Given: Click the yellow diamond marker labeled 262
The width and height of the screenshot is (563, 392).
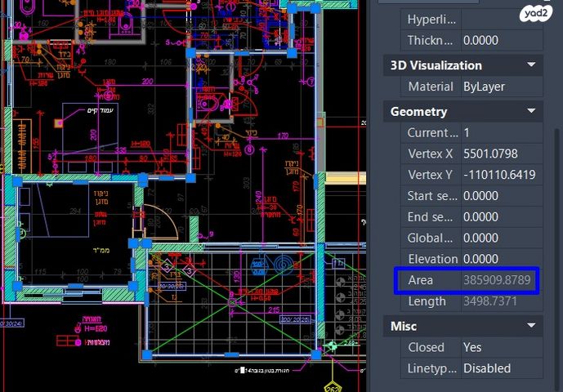Looking at the screenshot, I should point(333,385).
